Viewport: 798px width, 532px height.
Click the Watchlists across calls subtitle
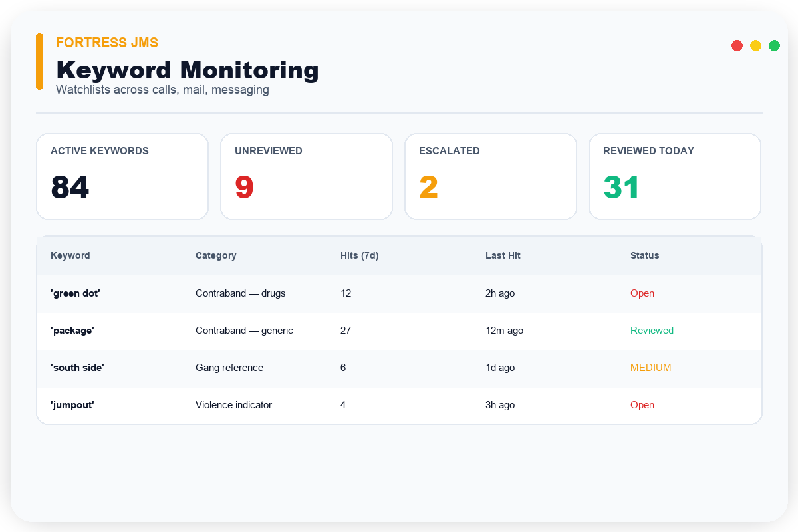click(x=163, y=90)
